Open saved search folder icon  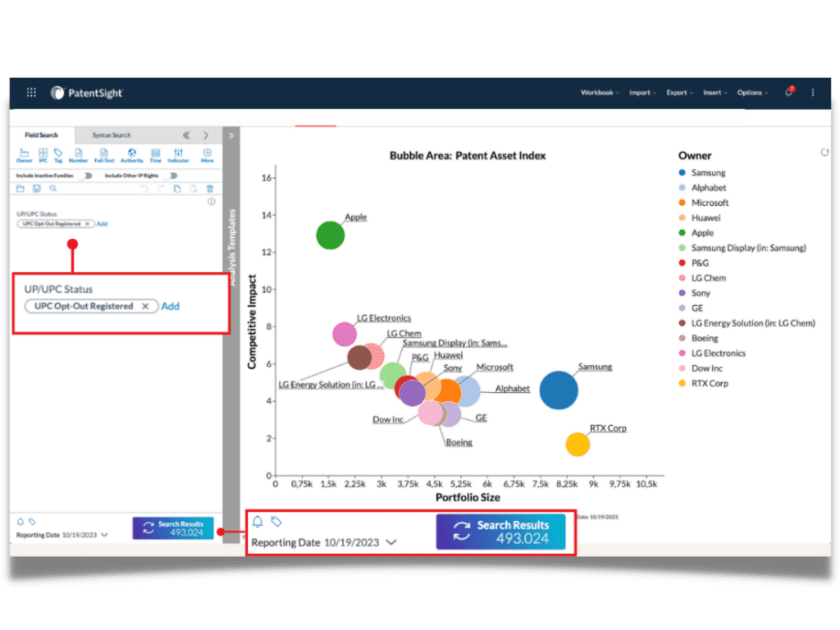coord(21,189)
